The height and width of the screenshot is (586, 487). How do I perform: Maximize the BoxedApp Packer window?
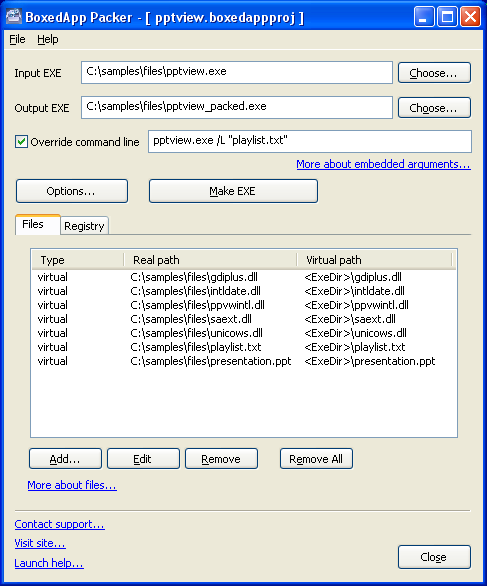(447, 17)
